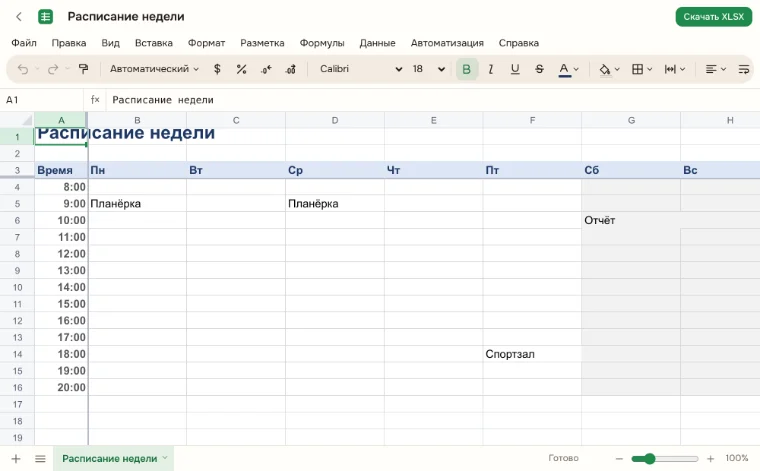Click the cell name box A1

click(42, 100)
